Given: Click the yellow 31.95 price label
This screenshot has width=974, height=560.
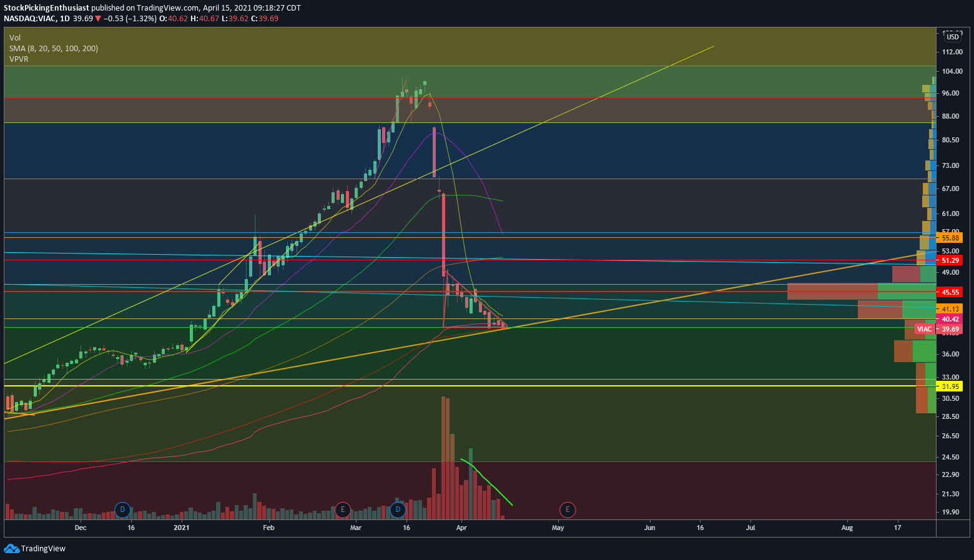Looking at the screenshot, I should tap(950, 386).
